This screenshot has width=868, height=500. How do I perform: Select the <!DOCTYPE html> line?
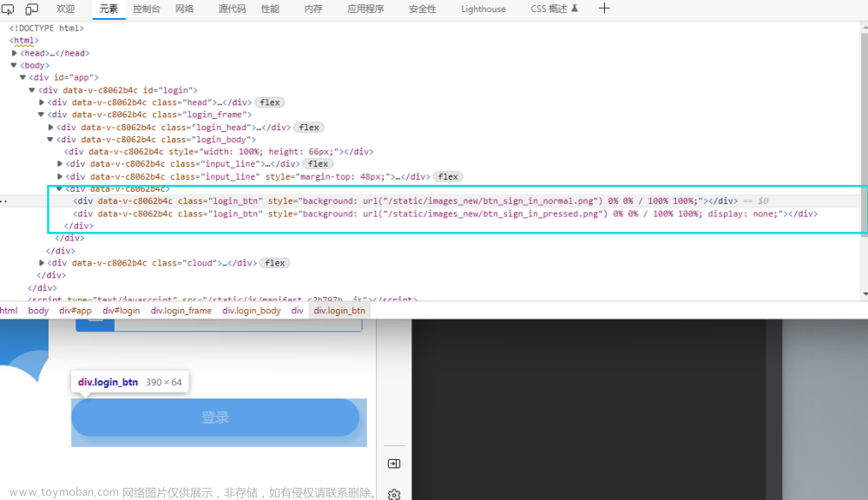point(47,29)
